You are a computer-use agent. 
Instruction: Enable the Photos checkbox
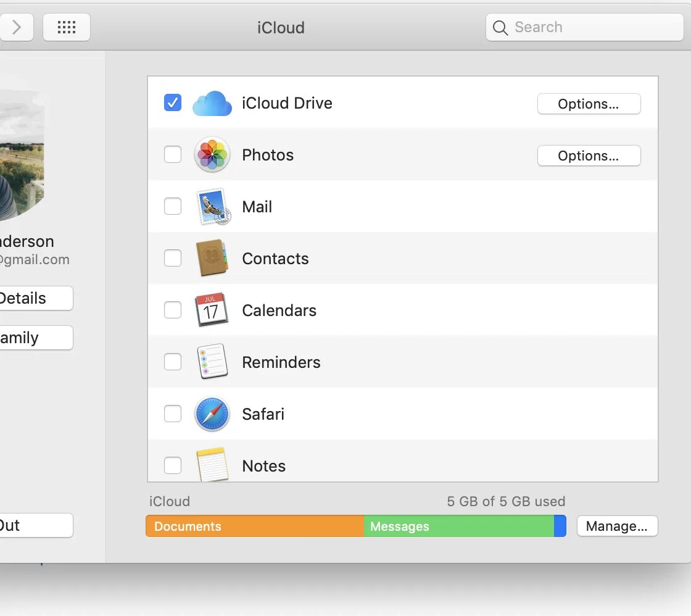tap(173, 154)
